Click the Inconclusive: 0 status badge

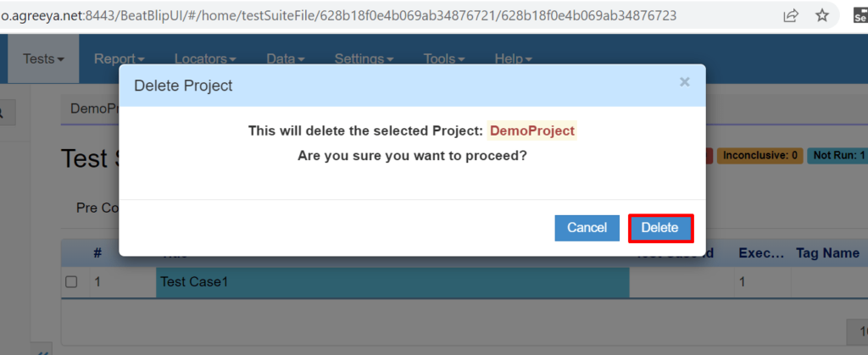[x=760, y=156]
